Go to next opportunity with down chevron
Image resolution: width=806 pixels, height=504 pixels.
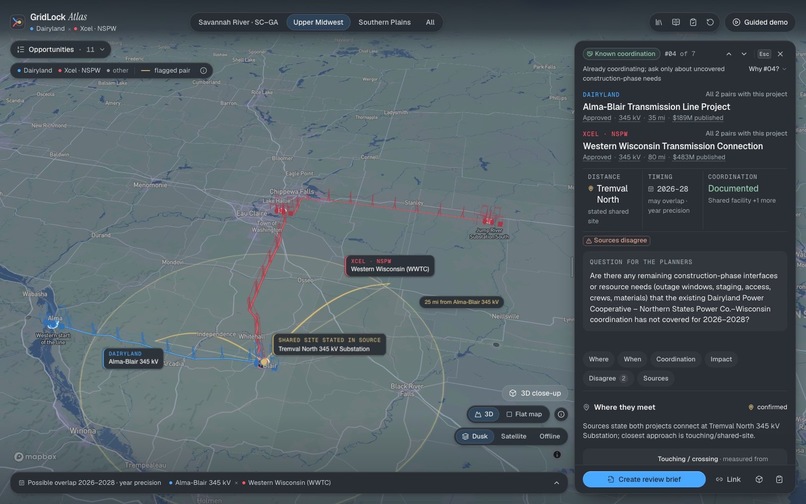point(744,54)
